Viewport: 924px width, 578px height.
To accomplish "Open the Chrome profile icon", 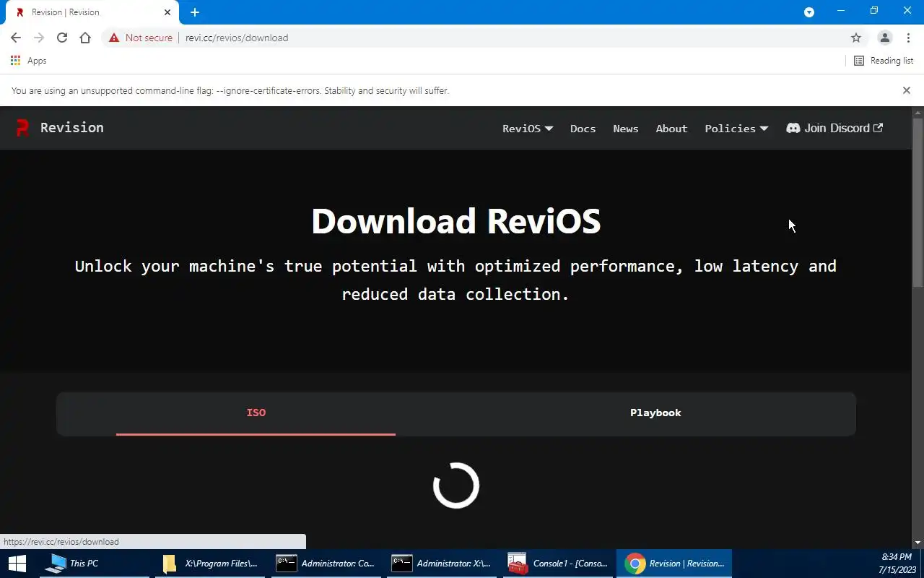I will tap(884, 38).
